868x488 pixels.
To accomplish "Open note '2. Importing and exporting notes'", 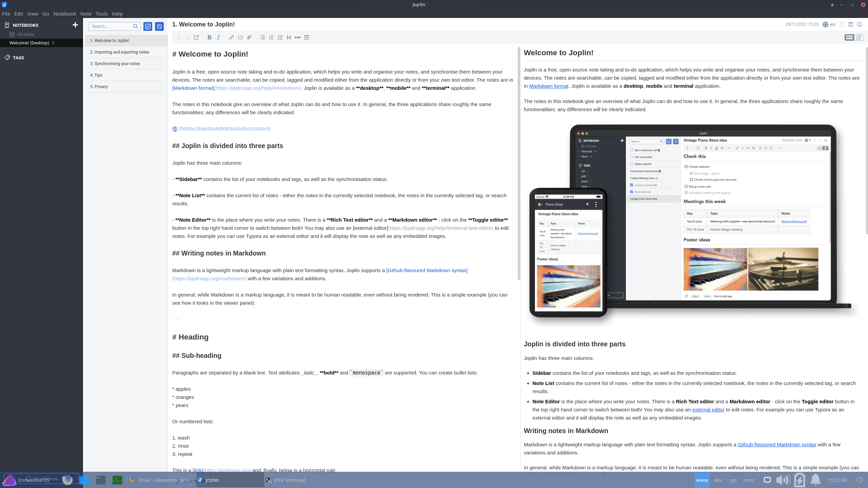I will coord(126,52).
